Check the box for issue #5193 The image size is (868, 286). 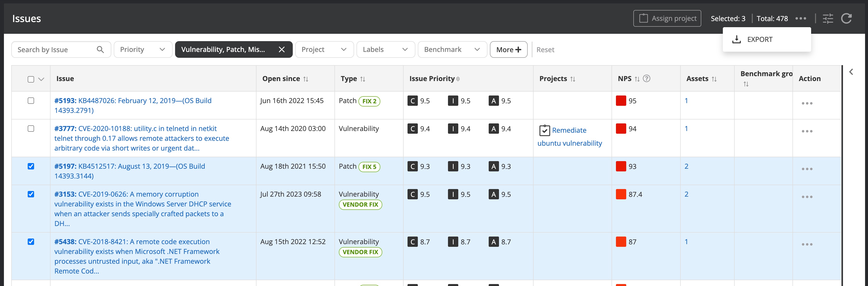[x=31, y=101]
